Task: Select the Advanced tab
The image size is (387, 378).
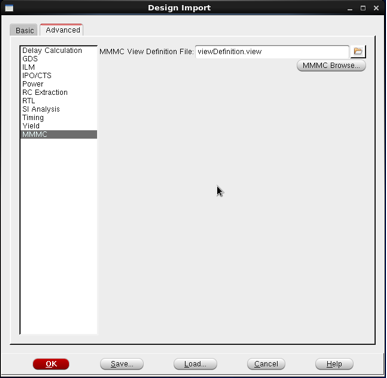Action: coord(63,30)
